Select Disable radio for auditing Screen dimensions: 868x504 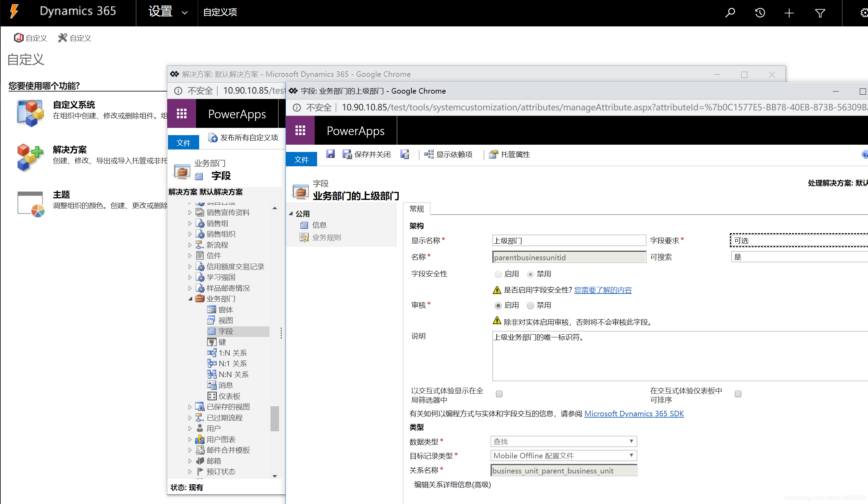click(x=530, y=305)
